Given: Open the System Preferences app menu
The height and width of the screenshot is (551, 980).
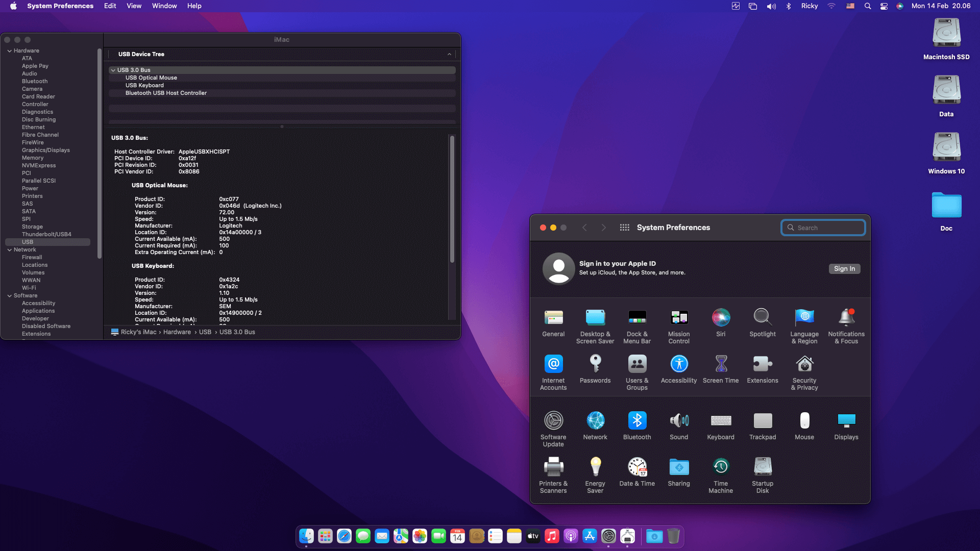Looking at the screenshot, I should coord(60,6).
